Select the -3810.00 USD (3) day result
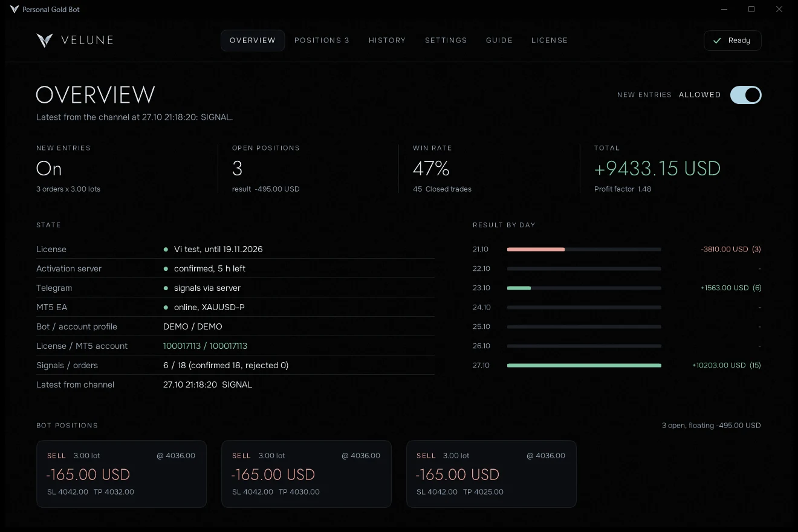Viewport: 798px width, 532px height. 731,249
